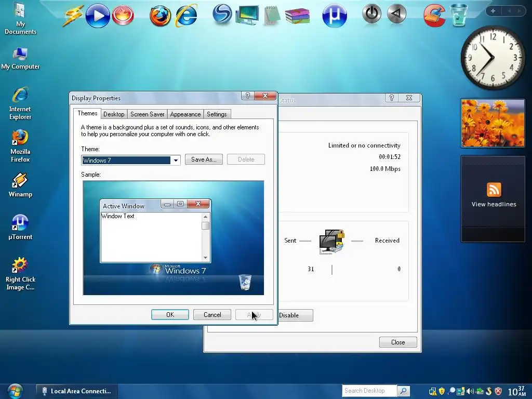This screenshot has height=399, width=532.
Task: Click Display Properties help question-mark button
Action: tap(248, 96)
